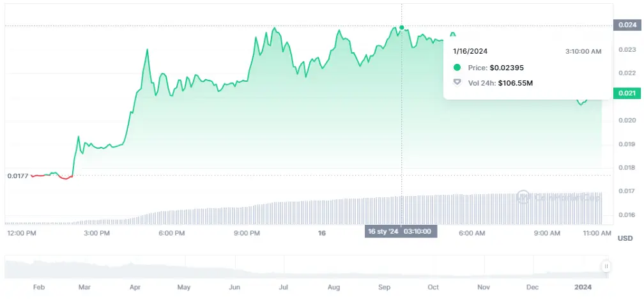Click the green price dot in tooltip
The height and width of the screenshot is (304, 644).
tap(457, 67)
